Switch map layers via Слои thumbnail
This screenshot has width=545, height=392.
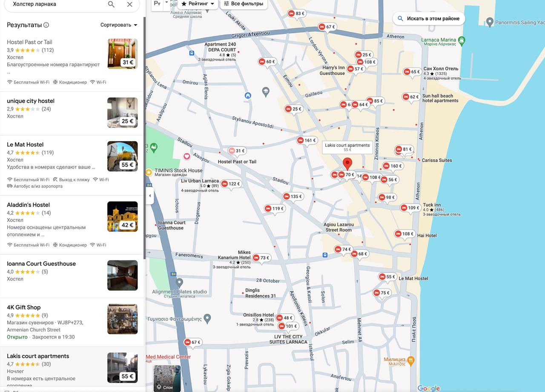pos(167,378)
